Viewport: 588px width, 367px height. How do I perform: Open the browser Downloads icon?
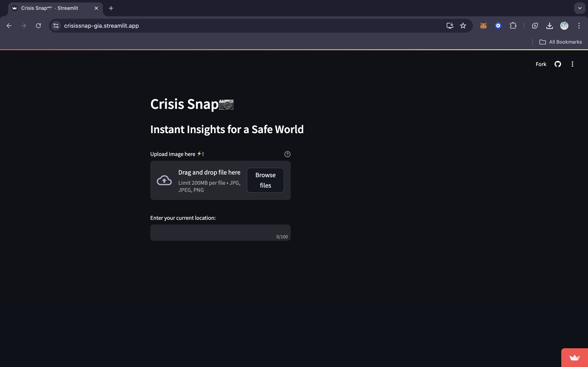click(x=549, y=26)
